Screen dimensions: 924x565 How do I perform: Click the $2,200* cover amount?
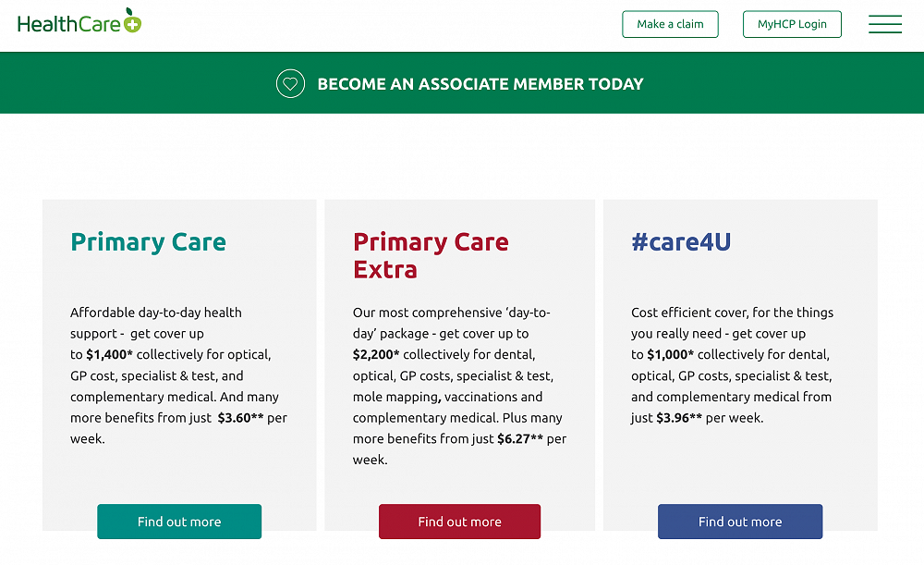(376, 355)
